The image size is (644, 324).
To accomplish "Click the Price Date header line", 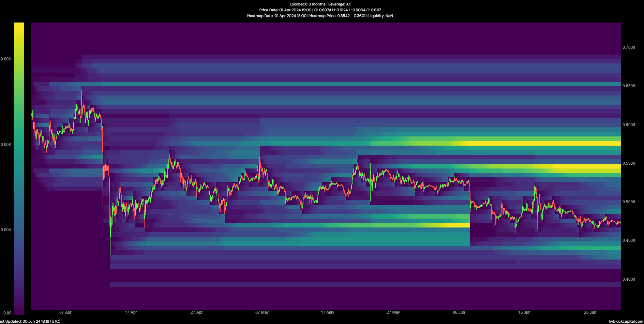I will (320, 10).
